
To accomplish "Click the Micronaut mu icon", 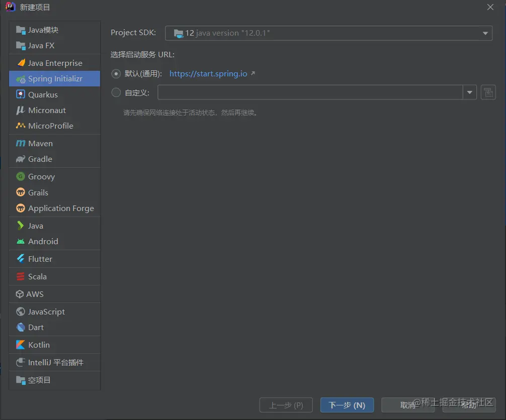I will (20, 110).
